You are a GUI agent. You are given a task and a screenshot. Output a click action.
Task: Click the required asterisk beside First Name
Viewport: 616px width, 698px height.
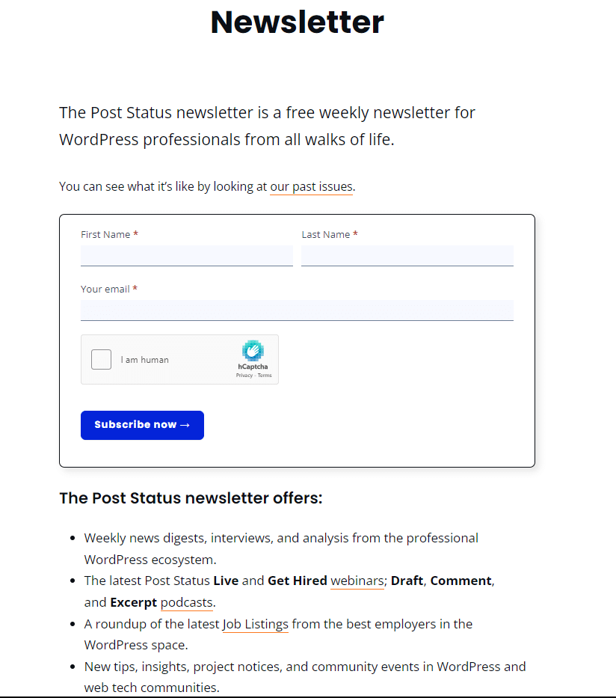pyautogui.click(x=135, y=233)
